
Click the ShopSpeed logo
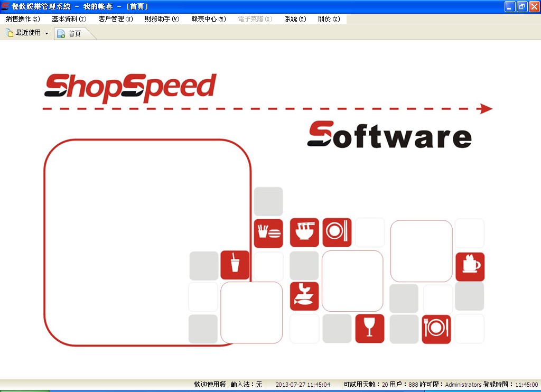coord(130,88)
